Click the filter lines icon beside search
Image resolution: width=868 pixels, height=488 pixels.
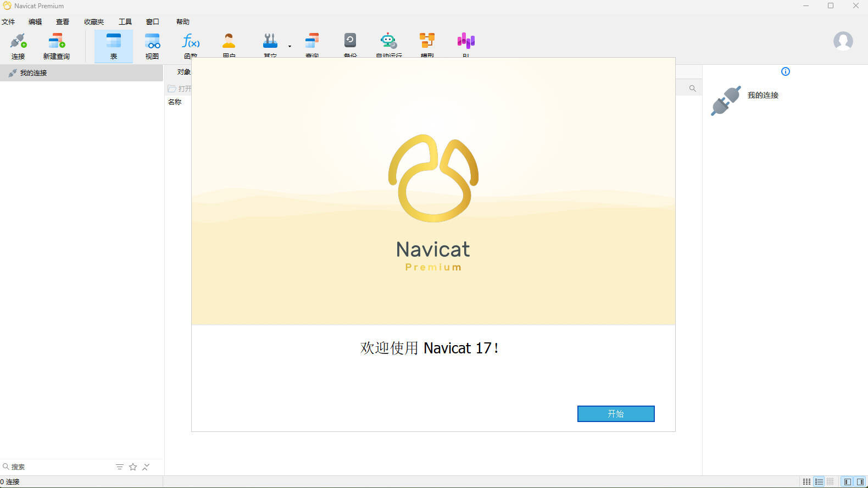(120, 467)
